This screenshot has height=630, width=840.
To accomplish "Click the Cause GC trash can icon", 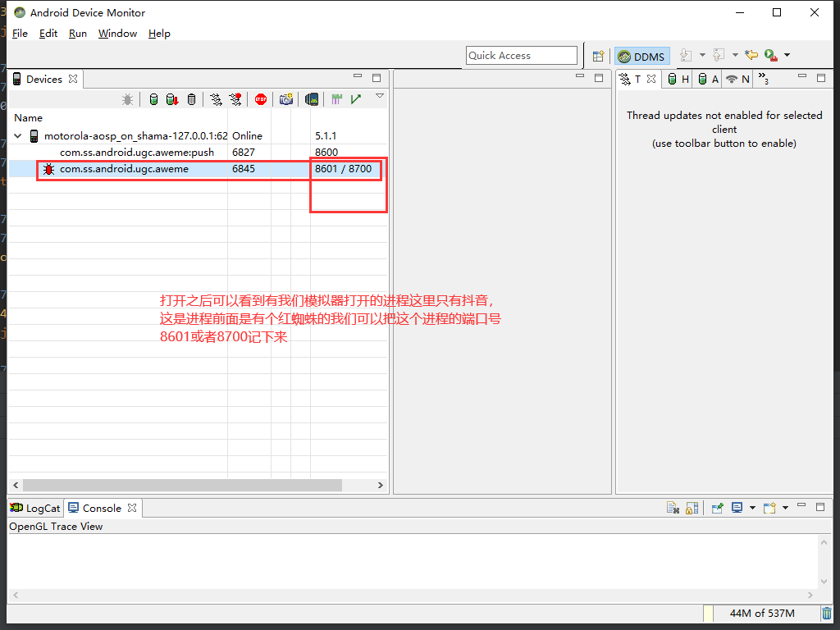I will (x=192, y=99).
